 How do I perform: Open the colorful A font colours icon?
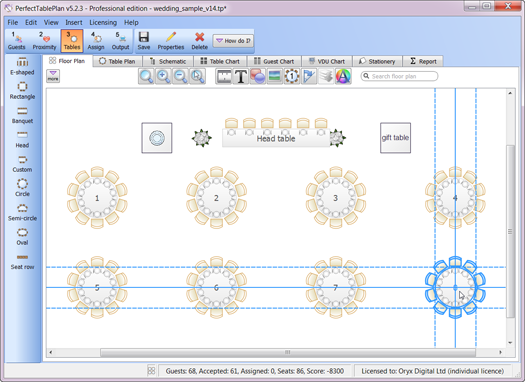coord(343,76)
